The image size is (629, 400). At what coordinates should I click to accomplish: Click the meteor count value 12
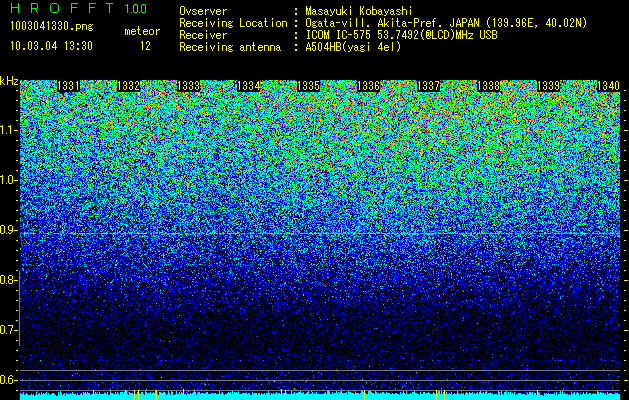145,46
